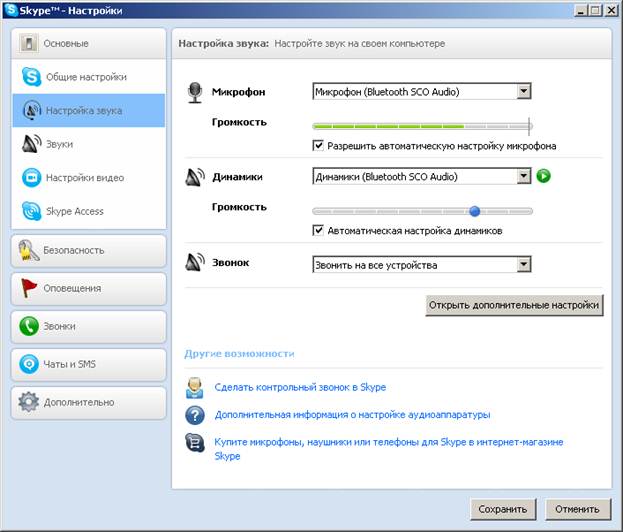Screen dimensions: 623x532
Task: Open the Оповещения section
Action: pyautogui.click(x=89, y=288)
